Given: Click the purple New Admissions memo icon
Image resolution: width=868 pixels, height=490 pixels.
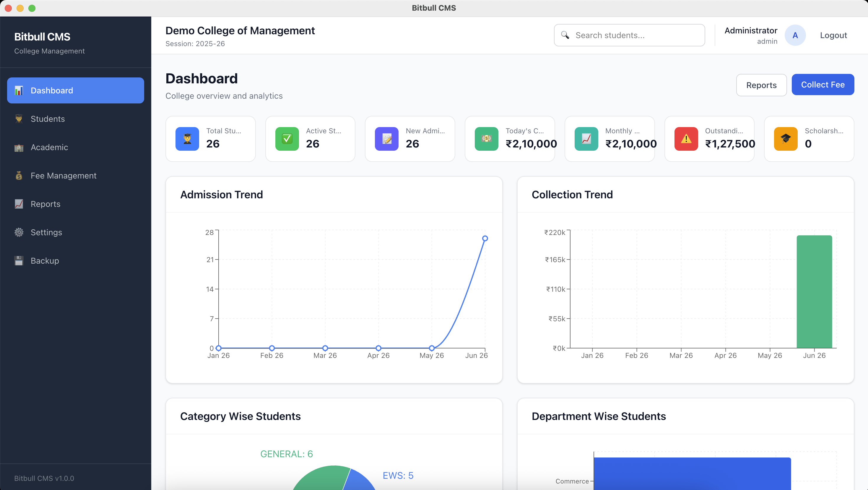Looking at the screenshot, I should pyautogui.click(x=387, y=139).
